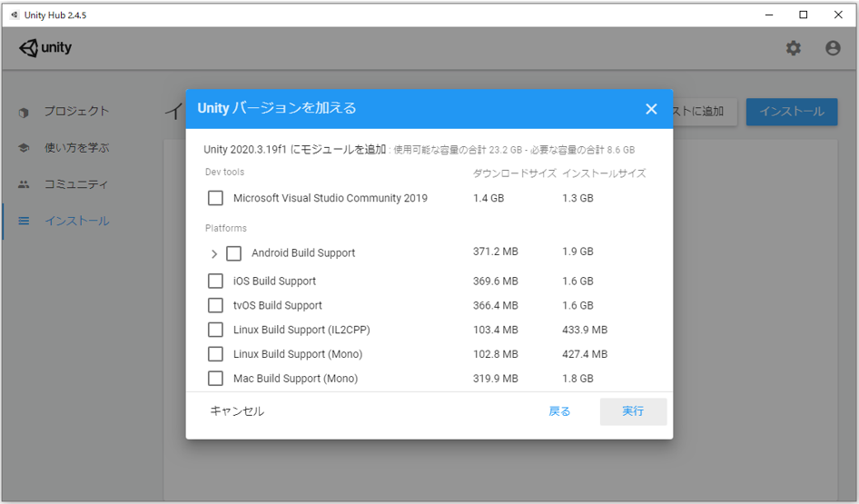The width and height of the screenshot is (859, 504).
Task: Open the コミュニティ sidebar tab
Action: [x=76, y=184]
